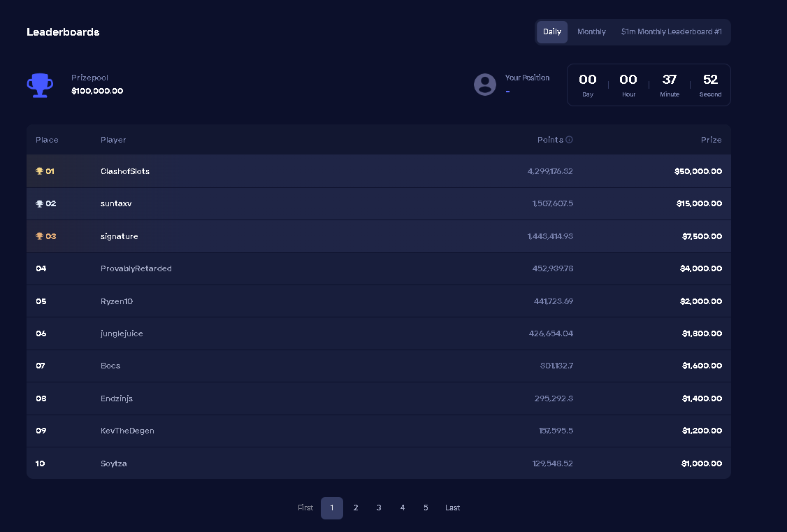The width and height of the screenshot is (787, 532).
Task: Click the Your Position label
Action: pos(527,78)
